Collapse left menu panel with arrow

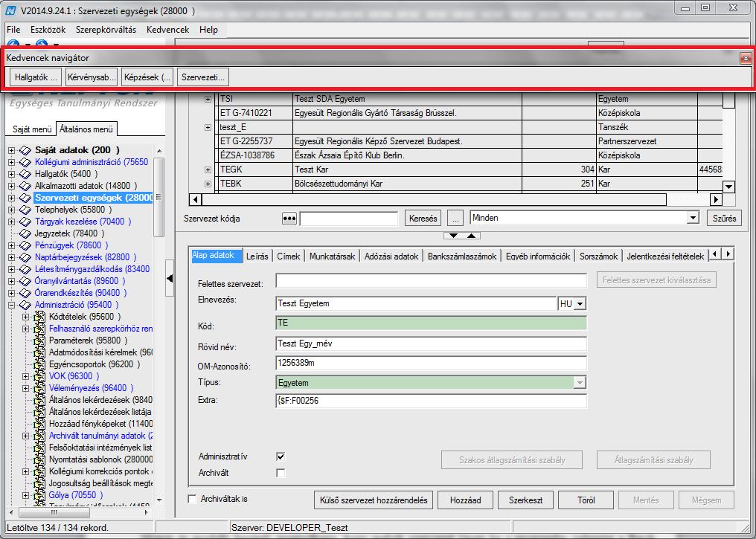click(x=170, y=278)
